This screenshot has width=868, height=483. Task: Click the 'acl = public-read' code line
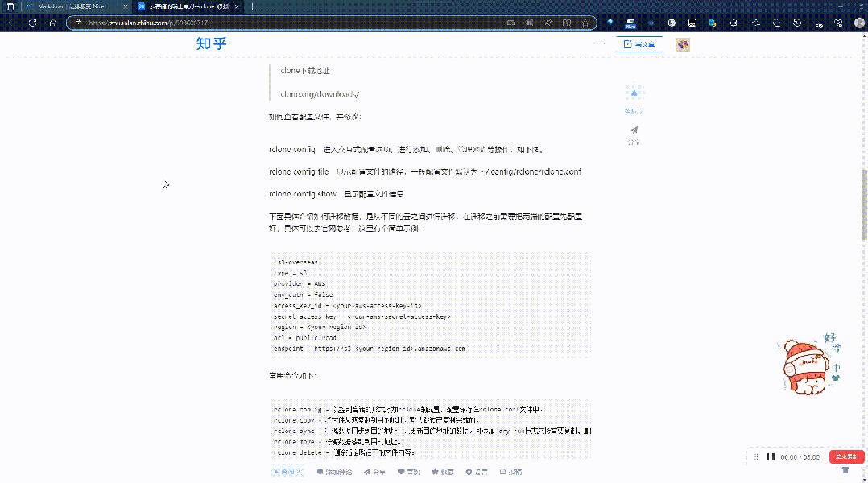coord(305,337)
